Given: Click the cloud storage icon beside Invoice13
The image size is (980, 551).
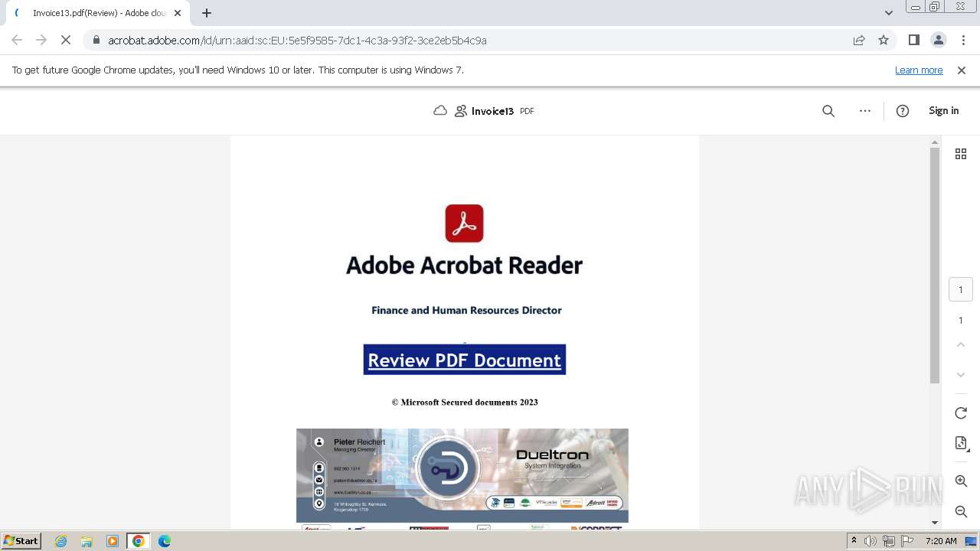Looking at the screenshot, I should (440, 111).
